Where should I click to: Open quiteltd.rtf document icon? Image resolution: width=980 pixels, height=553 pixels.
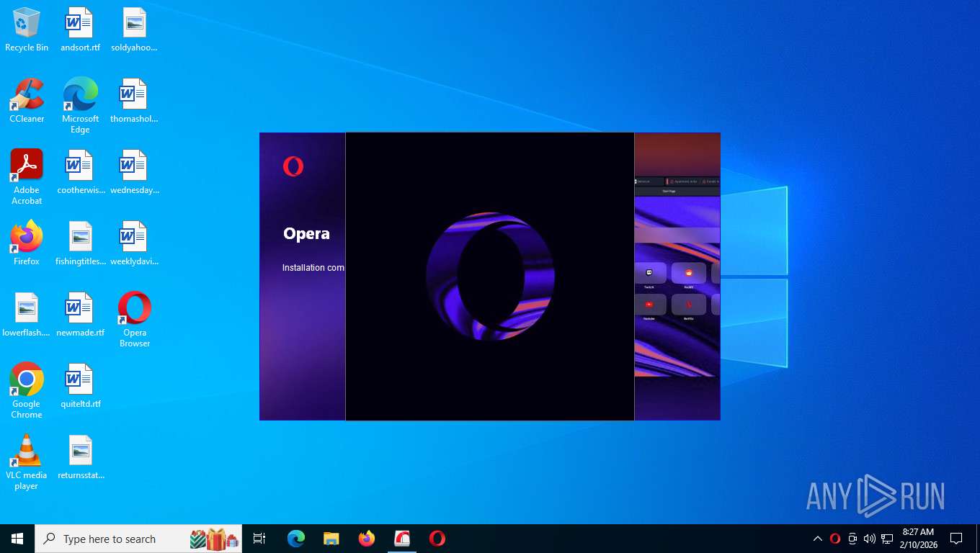80,386
